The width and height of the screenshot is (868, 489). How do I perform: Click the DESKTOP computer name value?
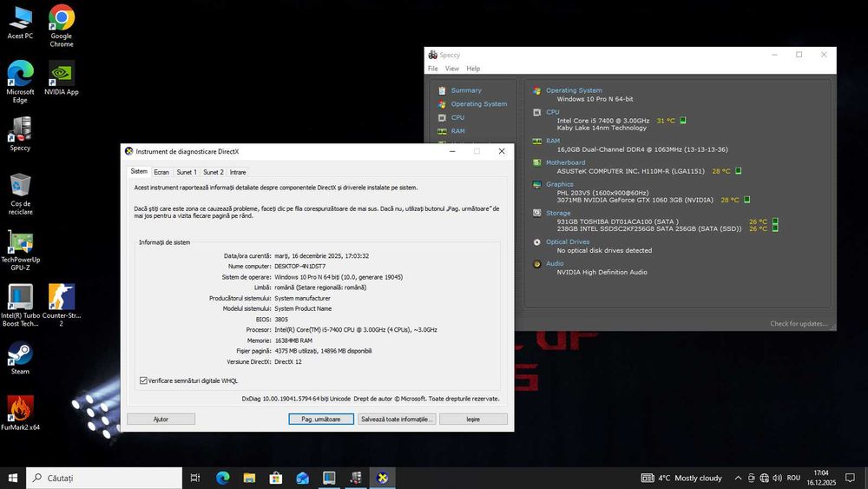point(300,267)
